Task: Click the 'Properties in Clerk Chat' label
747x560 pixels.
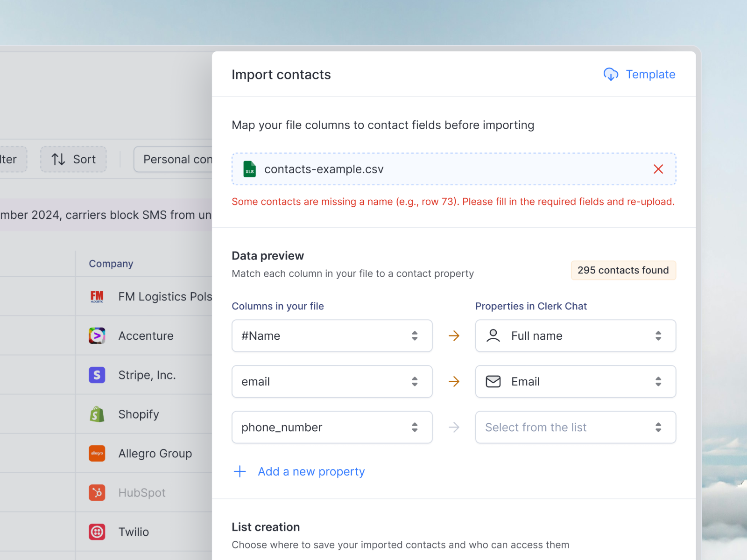Action: click(531, 306)
